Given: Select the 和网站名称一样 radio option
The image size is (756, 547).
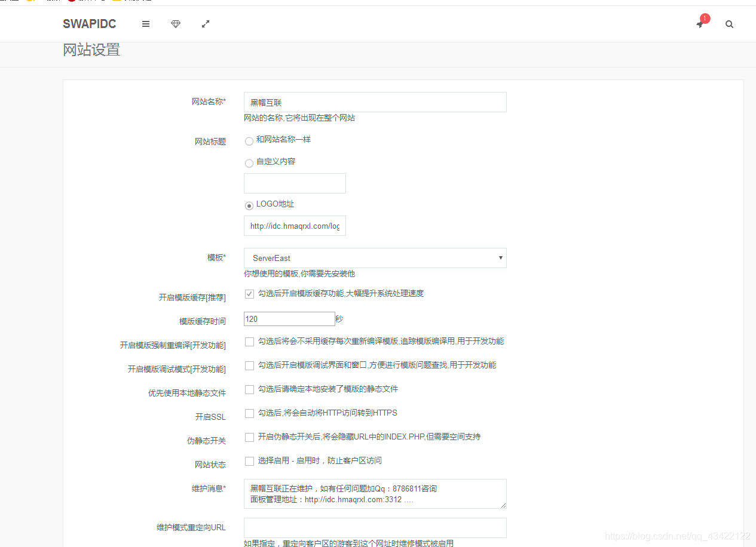Looking at the screenshot, I should click(x=249, y=141).
